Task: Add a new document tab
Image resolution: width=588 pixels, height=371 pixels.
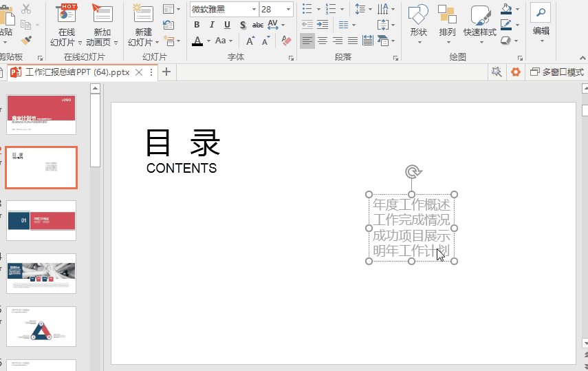Action: pos(166,72)
